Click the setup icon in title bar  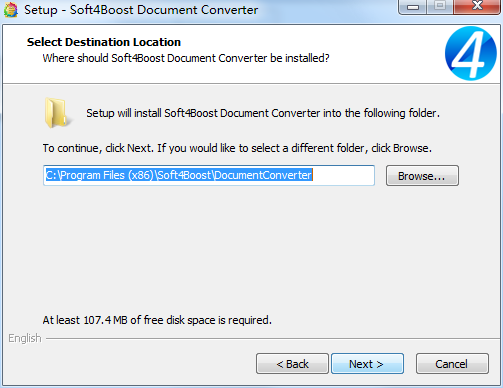[x=11, y=9]
